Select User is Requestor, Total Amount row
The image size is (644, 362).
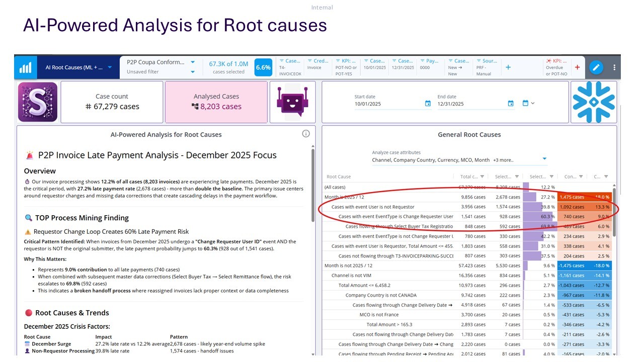coord(467,246)
